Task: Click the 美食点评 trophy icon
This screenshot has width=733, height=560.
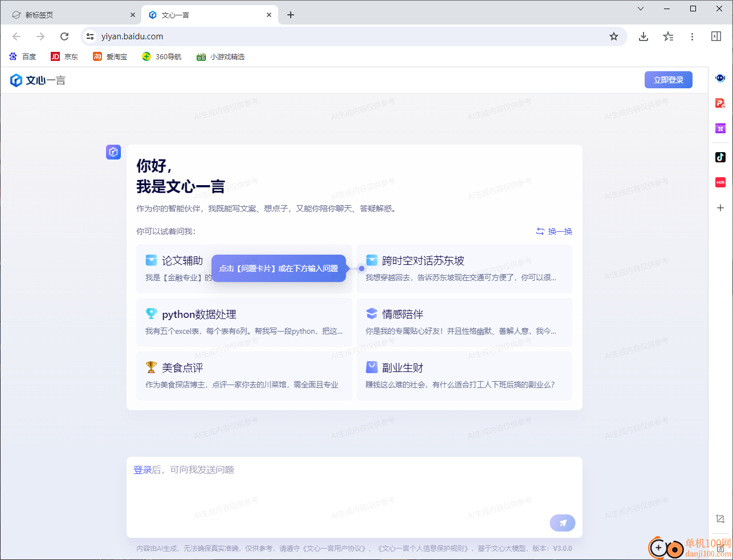Action: (151, 367)
